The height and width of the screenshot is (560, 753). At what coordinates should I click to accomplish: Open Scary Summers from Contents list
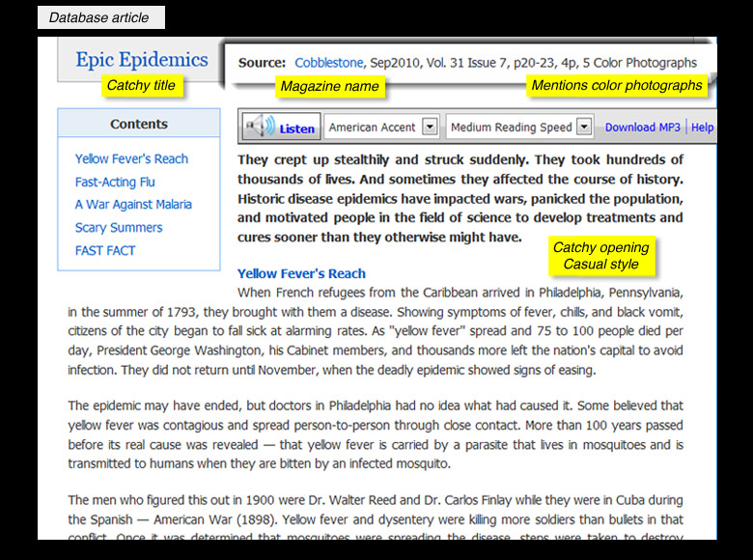(x=119, y=228)
